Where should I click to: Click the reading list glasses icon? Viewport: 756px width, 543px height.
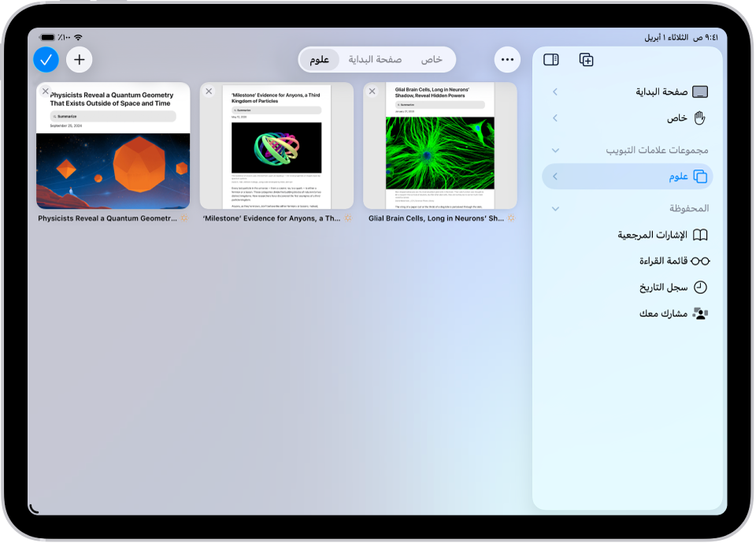click(x=700, y=261)
